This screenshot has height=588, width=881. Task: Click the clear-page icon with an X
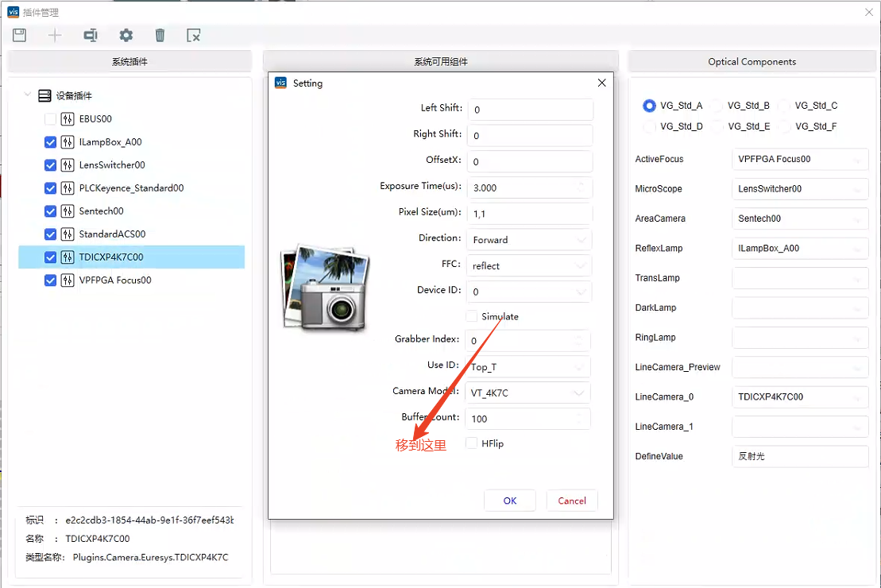(194, 35)
